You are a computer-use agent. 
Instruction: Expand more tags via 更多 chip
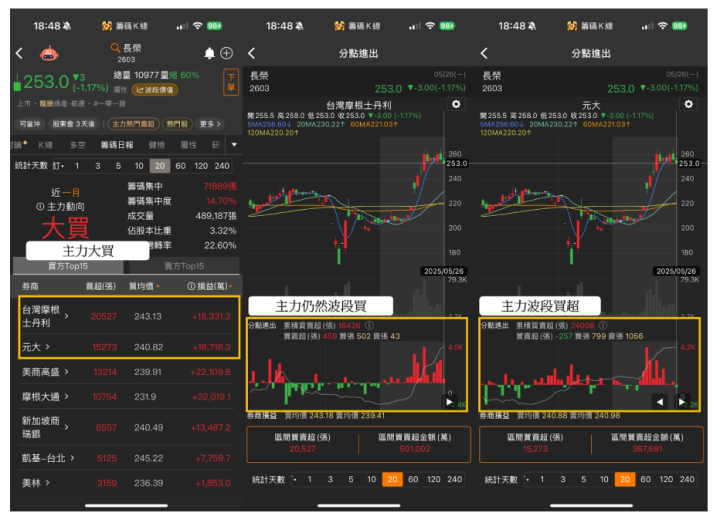pyautogui.click(x=210, y=124)
